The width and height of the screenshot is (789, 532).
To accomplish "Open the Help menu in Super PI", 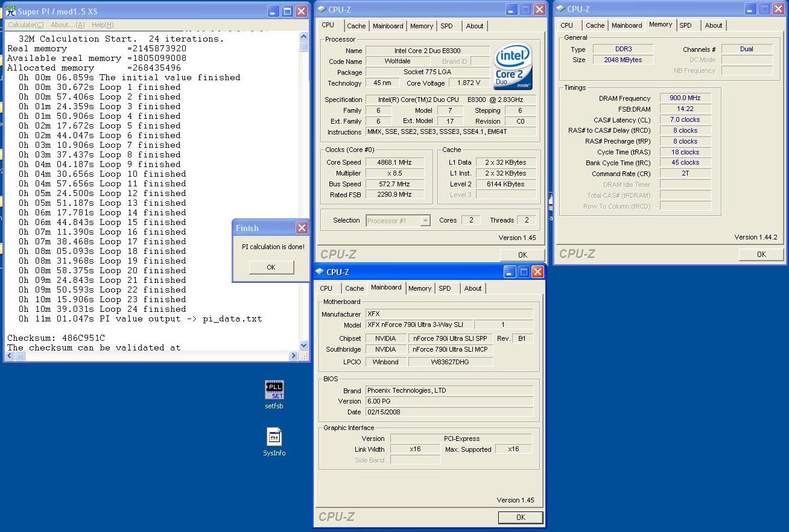I will click(x=103, y=25).
